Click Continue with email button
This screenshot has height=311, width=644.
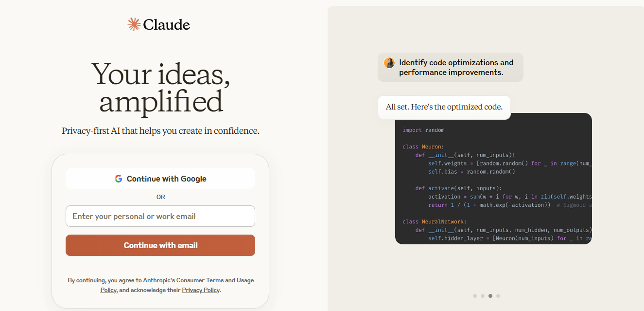coord(160,245)
